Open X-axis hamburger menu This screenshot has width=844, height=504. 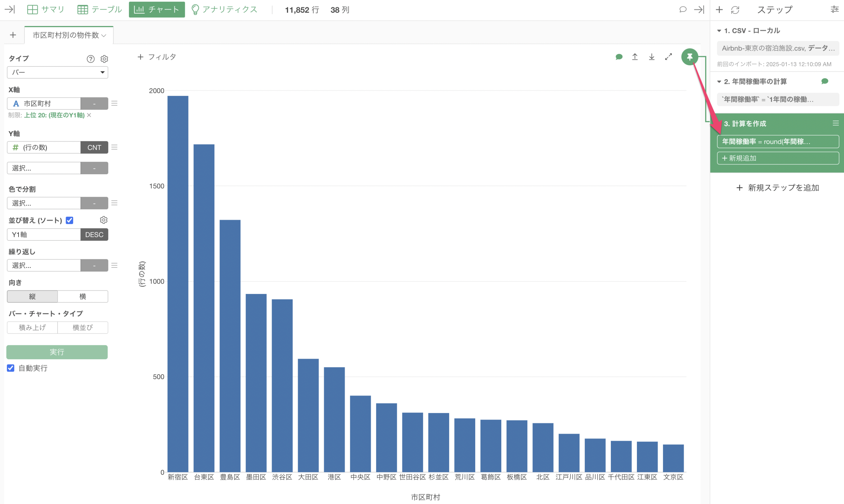pyautogui.click(x=115, y=103)
